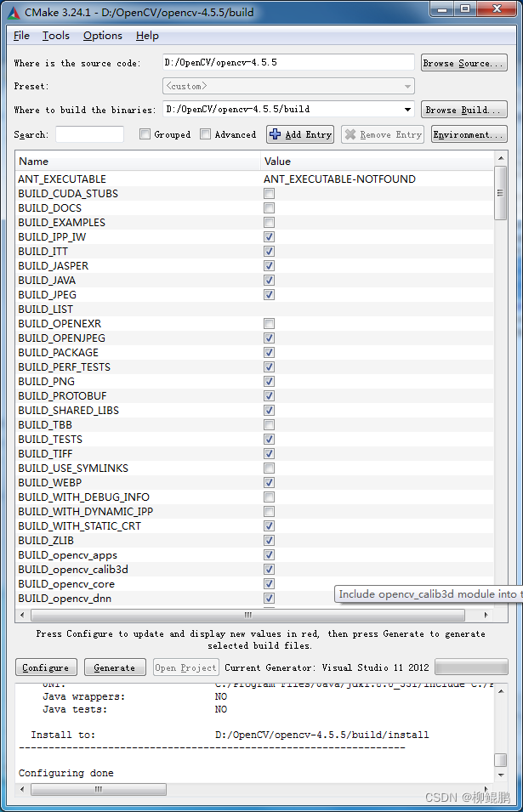523x812 pixels.
Task: Click the output log horizontal scrollbar thumb
Action: point(99,789)
